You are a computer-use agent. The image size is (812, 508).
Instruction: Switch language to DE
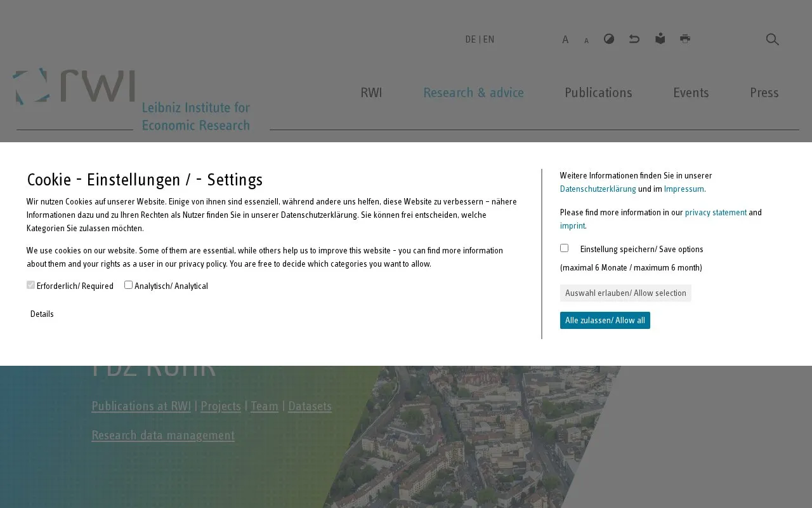click(470, 39)
